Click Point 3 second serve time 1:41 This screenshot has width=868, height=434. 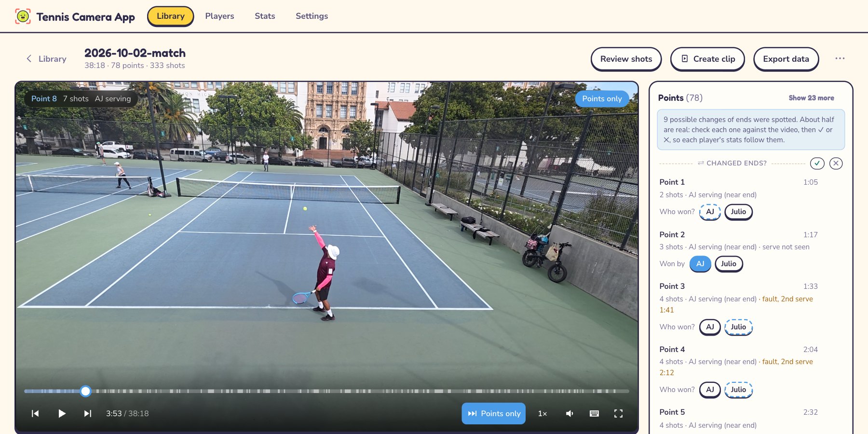point(666,310)
